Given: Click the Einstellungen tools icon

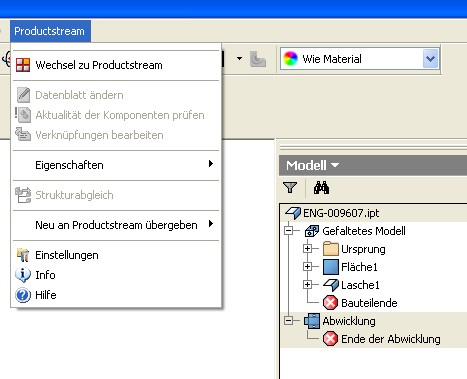Looking at the screenshot, I should pos(23,255).
